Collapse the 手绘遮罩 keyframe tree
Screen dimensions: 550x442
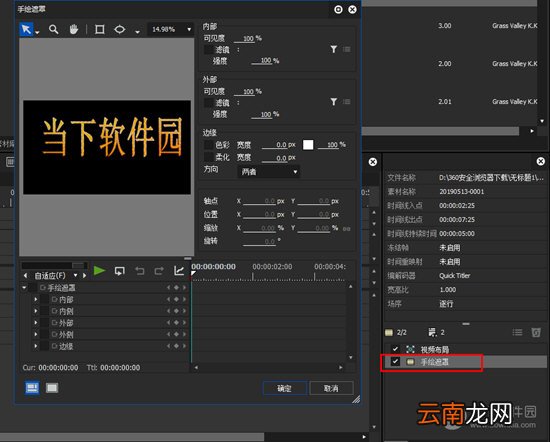(x=24, y=288)
